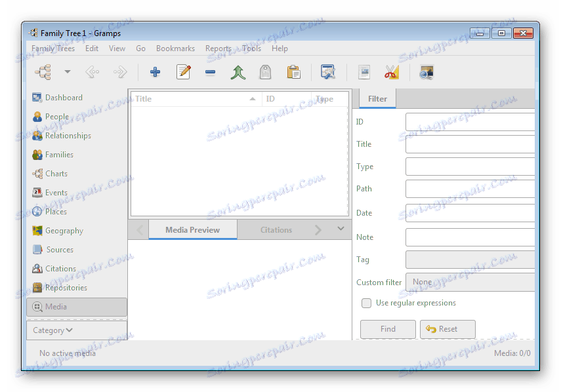561x392 pixels.
Task: Click the Path filter input field
Action: [x=470, y=188]
